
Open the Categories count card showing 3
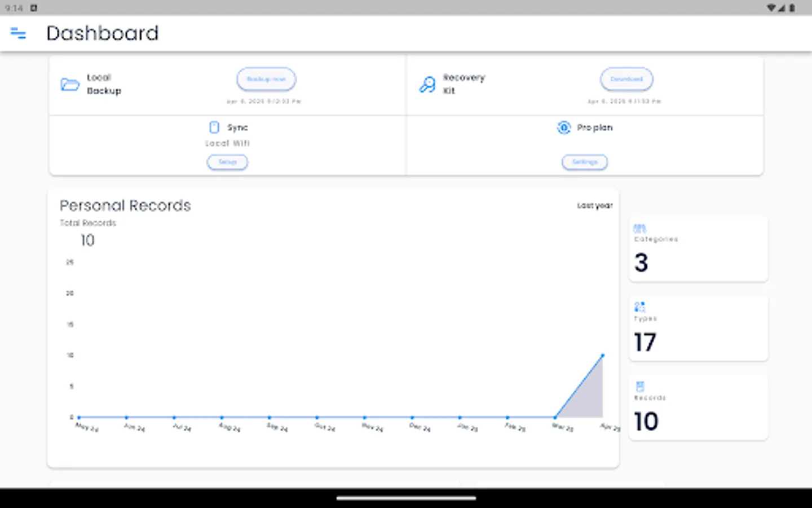pos(698,249)
